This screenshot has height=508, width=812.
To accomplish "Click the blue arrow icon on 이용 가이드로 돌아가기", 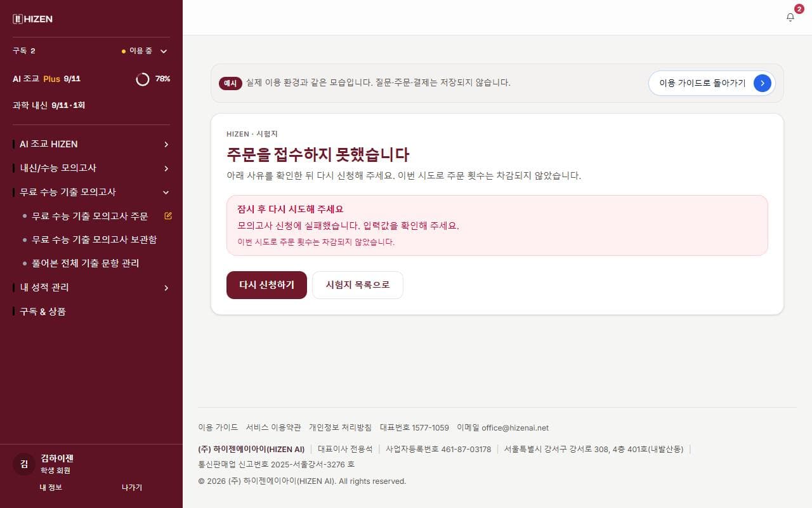I will tap(762, 83).
